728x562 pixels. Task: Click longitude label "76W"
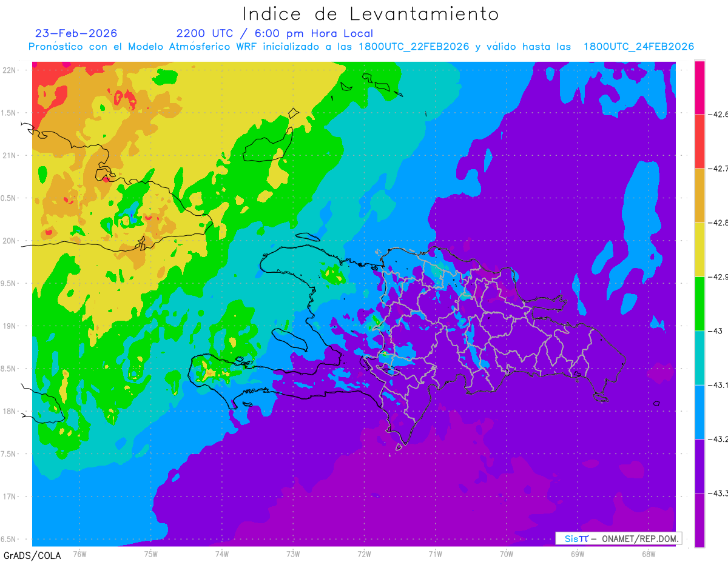[x=79, y=554]
